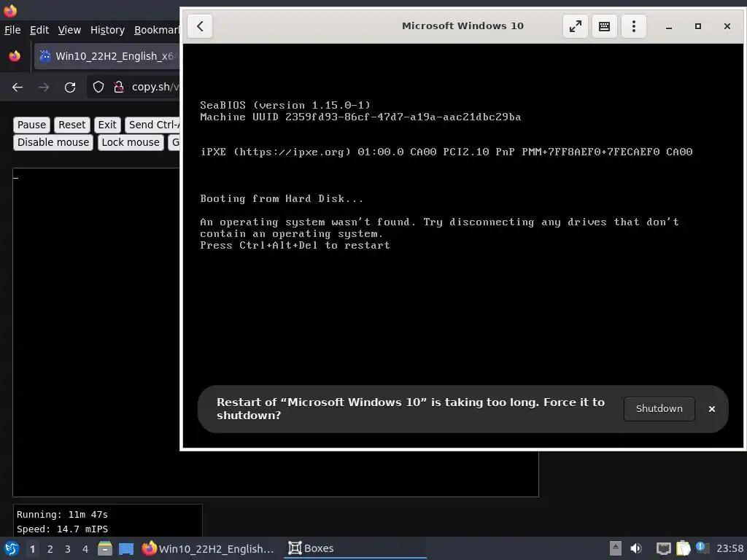
Task: Focus the copy.sh address bar
Action: [155, 87]
